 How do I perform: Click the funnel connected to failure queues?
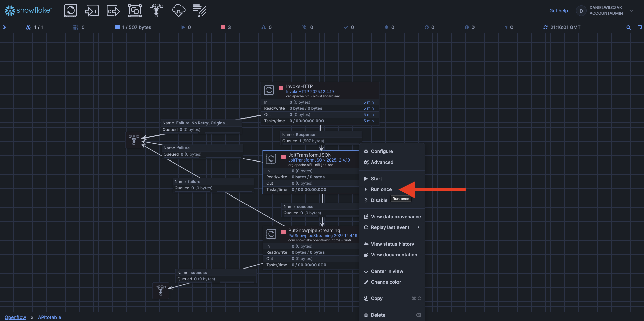click(134, 140)
